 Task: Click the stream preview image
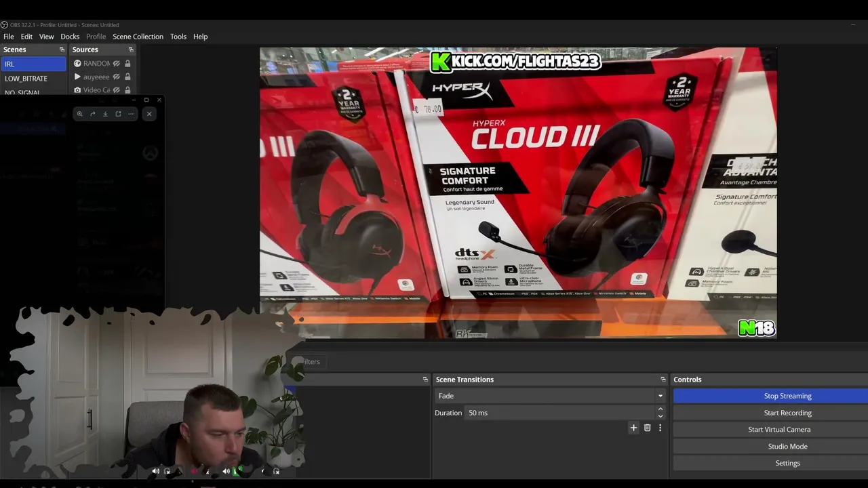pyautogui.click(x=518, y=192)
